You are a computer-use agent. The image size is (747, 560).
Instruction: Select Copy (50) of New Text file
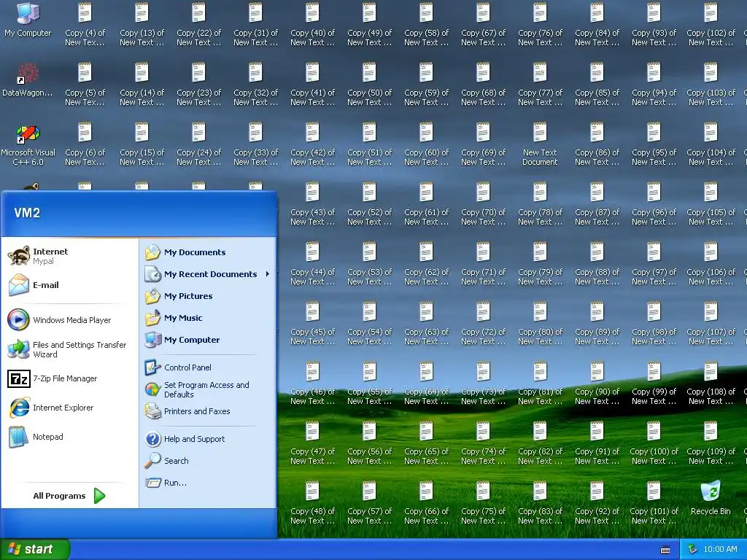point(369,84)
